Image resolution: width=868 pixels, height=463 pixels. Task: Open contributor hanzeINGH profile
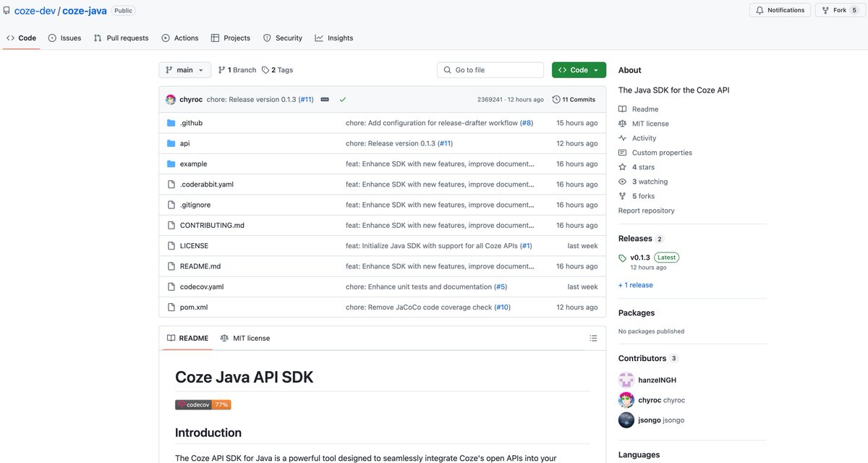click(657, 380)
